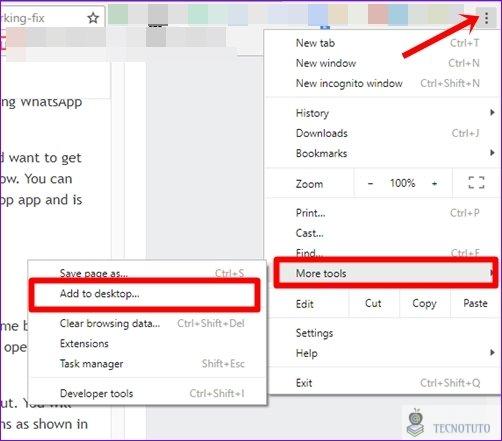Click the Copy edit button
502x441 pixels.
[x=424, y=303]
